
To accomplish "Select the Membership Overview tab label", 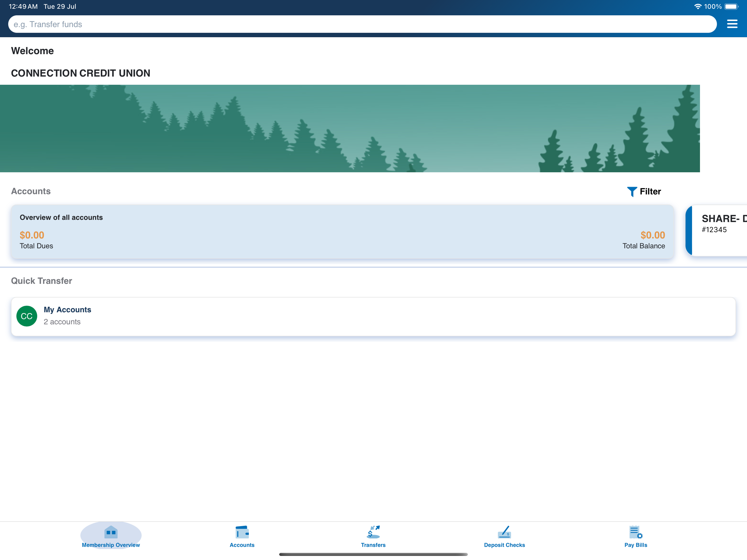I will tap(111, 545).
